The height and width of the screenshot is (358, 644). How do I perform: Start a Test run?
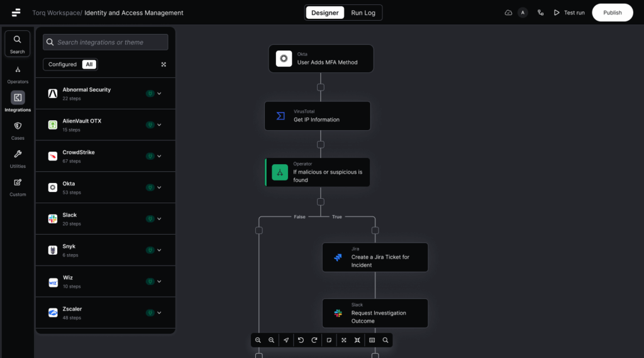(569, 13)
